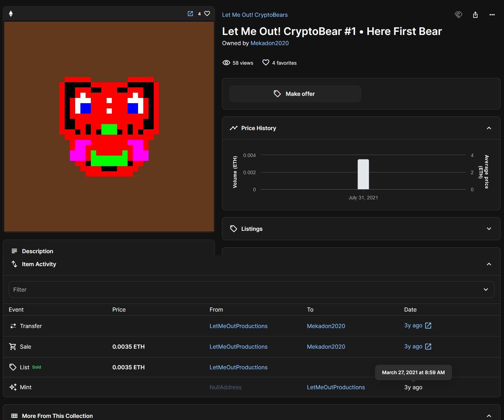Click the More From This Collection grid icon

pos(14,416)
